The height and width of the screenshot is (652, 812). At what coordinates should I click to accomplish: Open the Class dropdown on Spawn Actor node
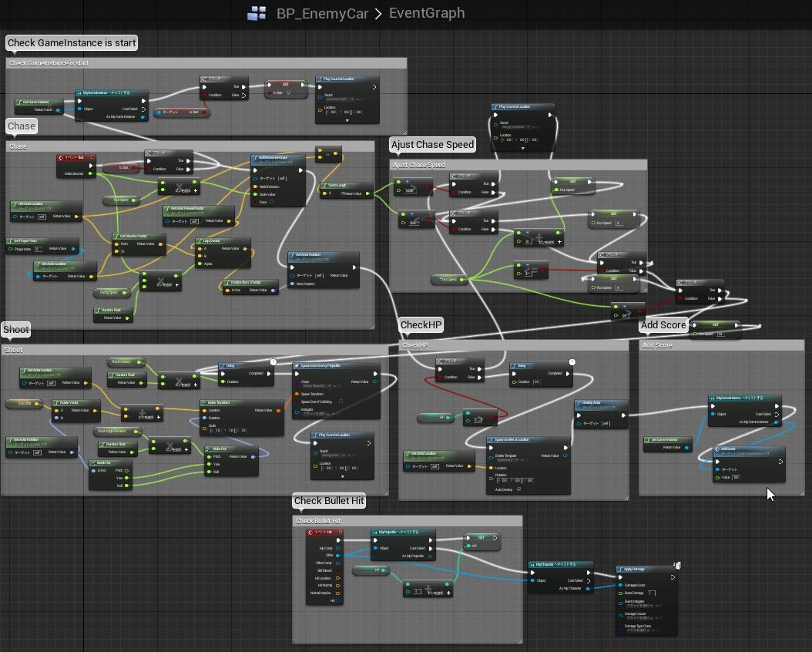coord(317,388)
